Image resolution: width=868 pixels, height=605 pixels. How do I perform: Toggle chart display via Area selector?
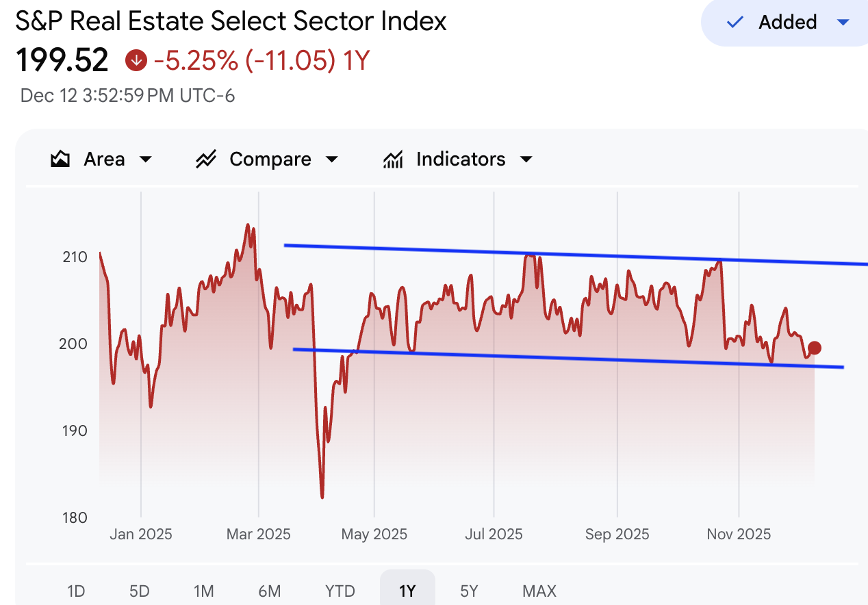(103, 158)
